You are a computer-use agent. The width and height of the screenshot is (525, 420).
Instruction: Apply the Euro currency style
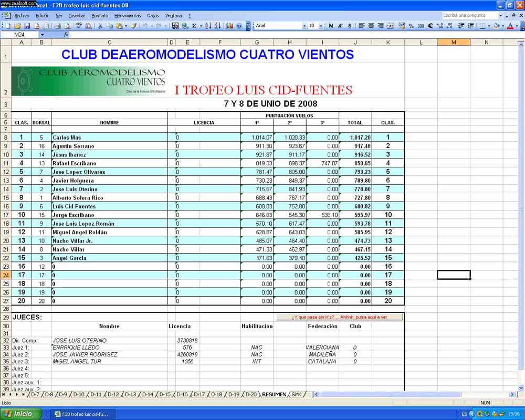430,26
